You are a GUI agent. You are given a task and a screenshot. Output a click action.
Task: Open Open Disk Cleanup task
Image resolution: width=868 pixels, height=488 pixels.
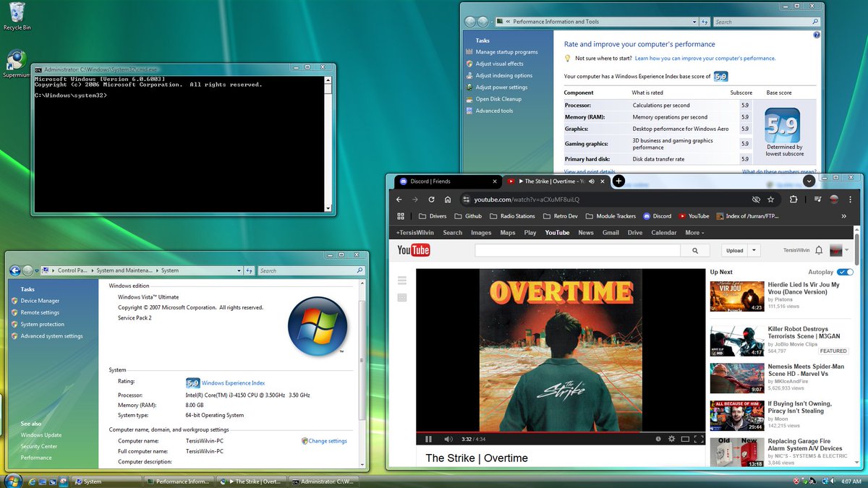tap(498, 99)
